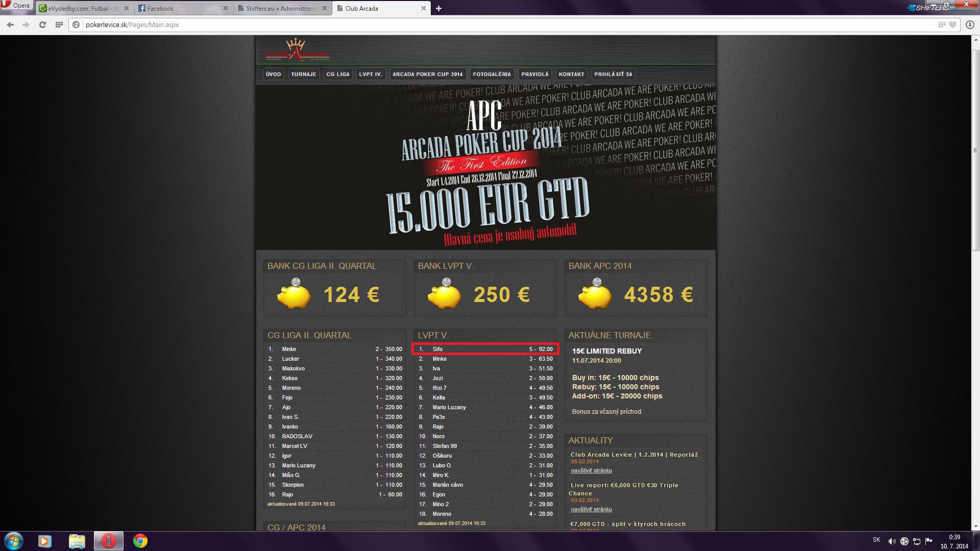Close the Facebook tab
This screenshot has width=980, height=551.
pyautogui.click(x=226, y=8)
